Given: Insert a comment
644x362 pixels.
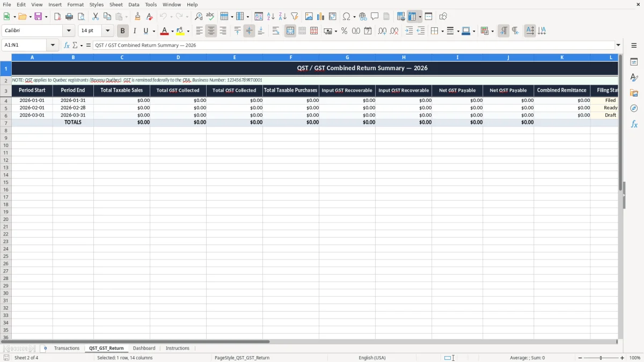Looking at the screenshot, I should click(x=375, y=17).
